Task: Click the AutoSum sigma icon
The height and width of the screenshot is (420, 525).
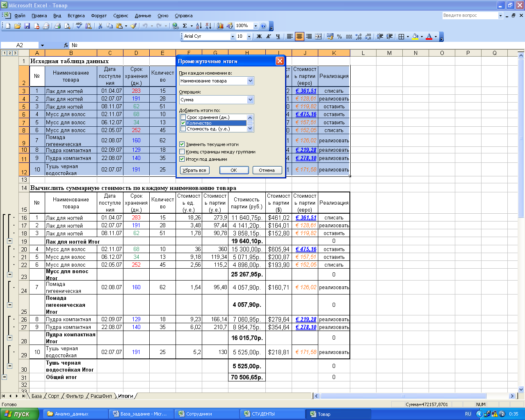Action: click(x=185, y=26)
